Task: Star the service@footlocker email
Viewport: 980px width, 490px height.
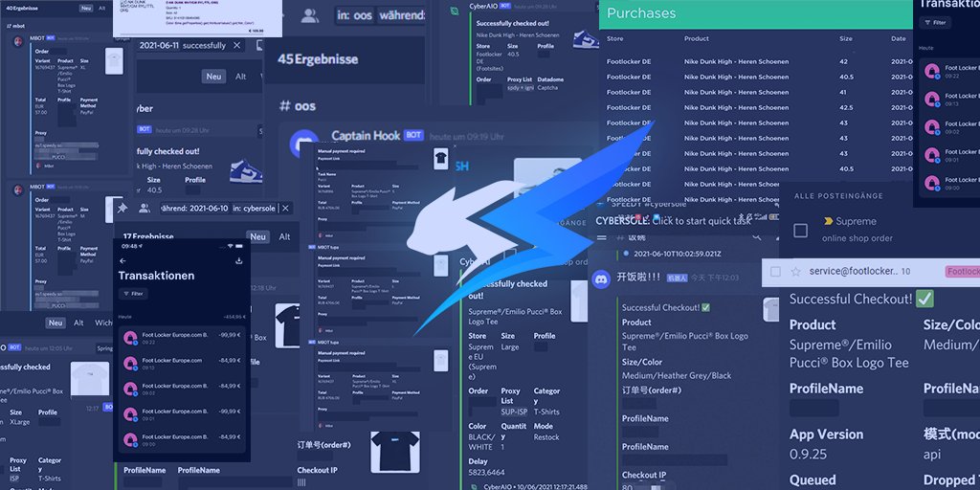Action: click(x=795, y=272)
